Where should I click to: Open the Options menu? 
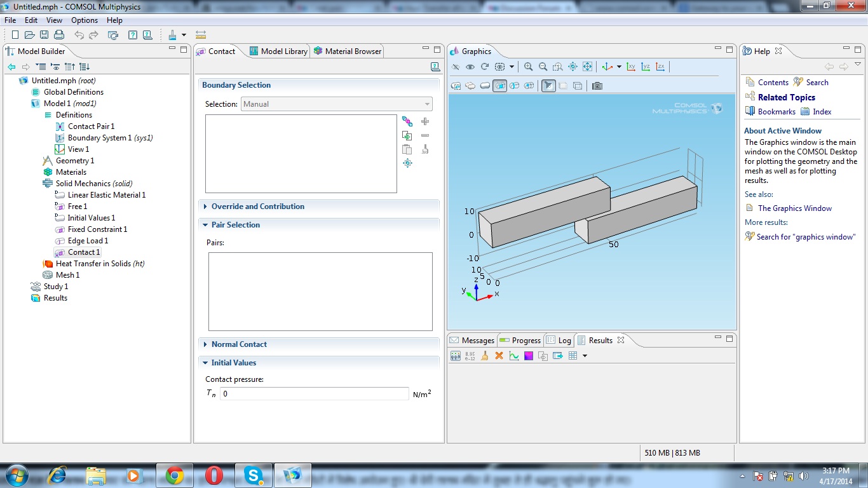(84, 20)
